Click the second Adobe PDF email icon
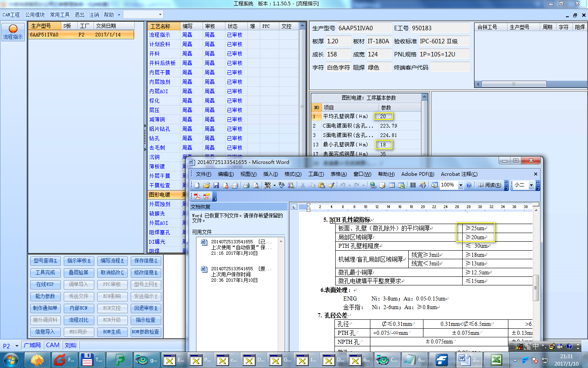Image resolution: width=588 pixels, height=368 pixels. tap(207, 196)
